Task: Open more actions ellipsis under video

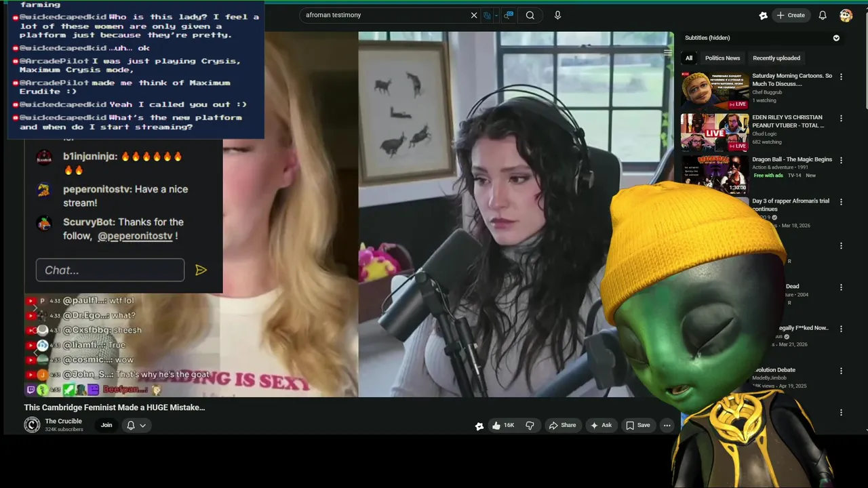Action: (667, 425)
